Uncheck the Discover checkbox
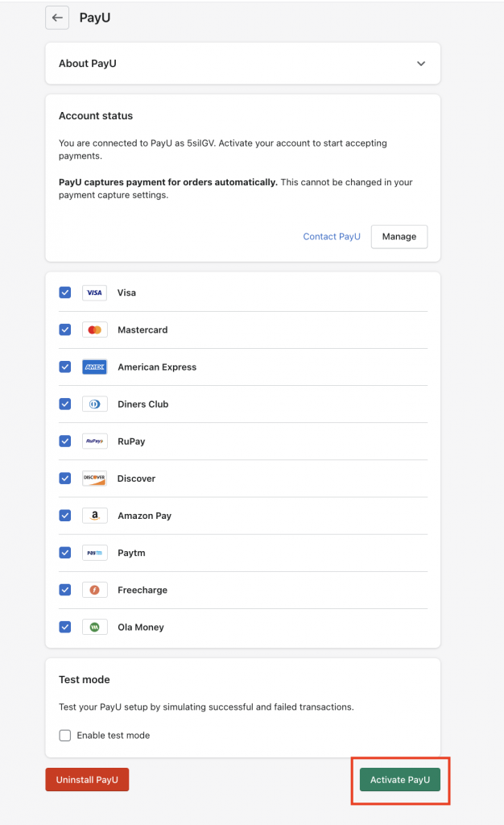The image size is (504, 825). click(65, 479)
